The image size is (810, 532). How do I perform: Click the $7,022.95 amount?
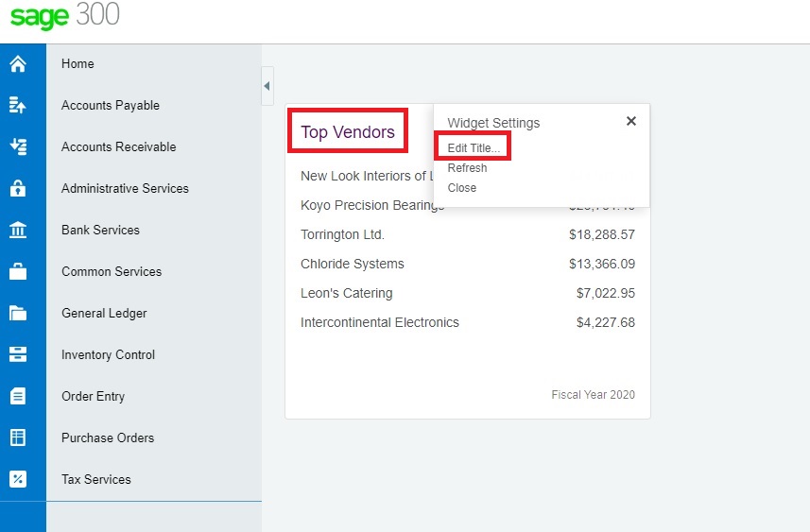(x=606, y=293)
